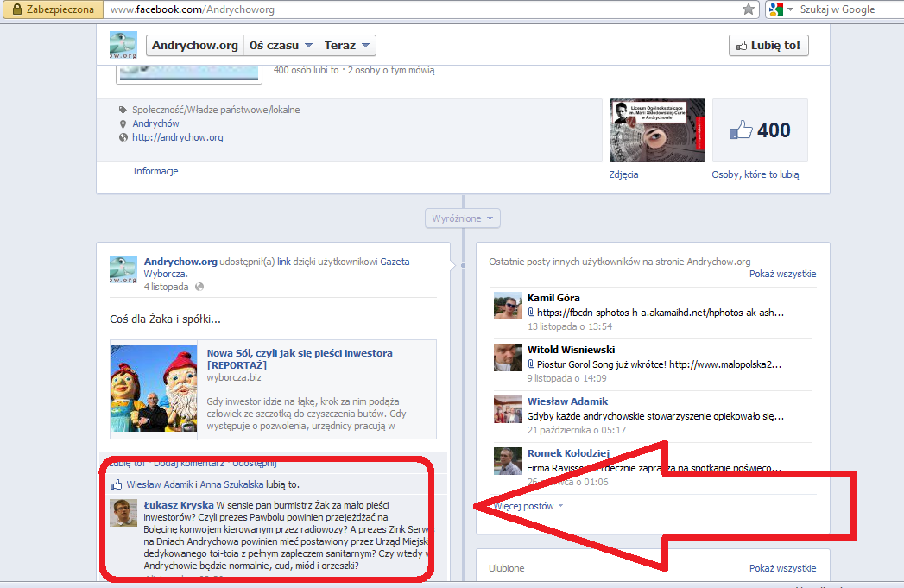Viewport: 904px width, 588px height.
Task: Open the Nowa Sól REPORTAŻ article title
Action: coord(300,359)
